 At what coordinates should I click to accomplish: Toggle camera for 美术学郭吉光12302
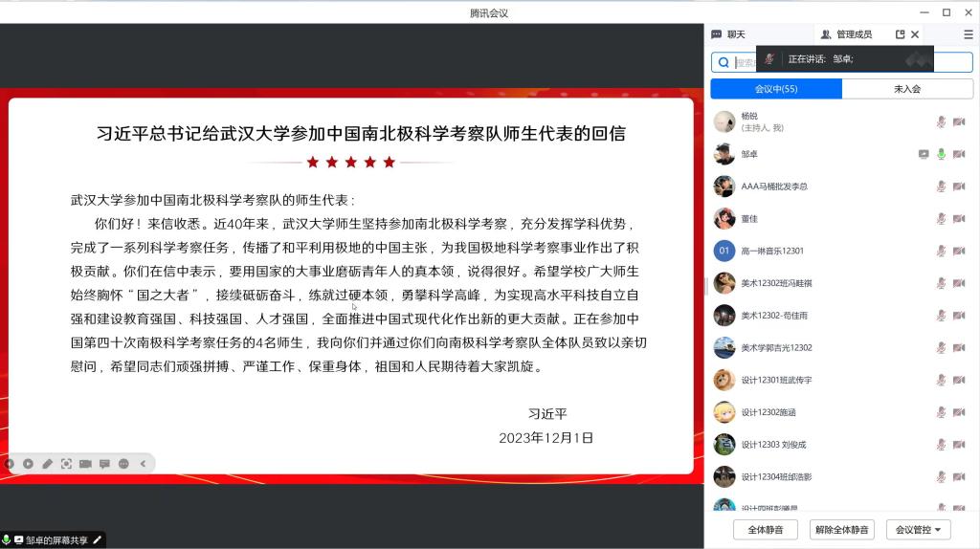coord(959,348)
